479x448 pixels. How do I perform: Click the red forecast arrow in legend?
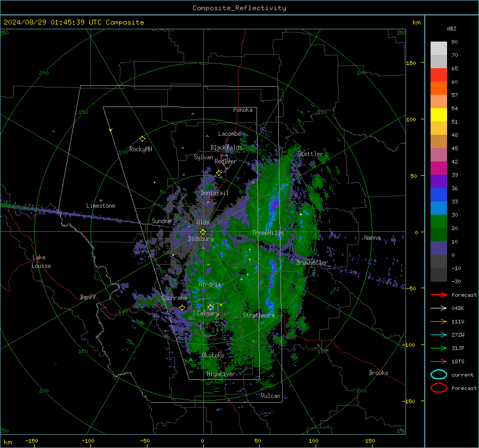click(439, 295)
